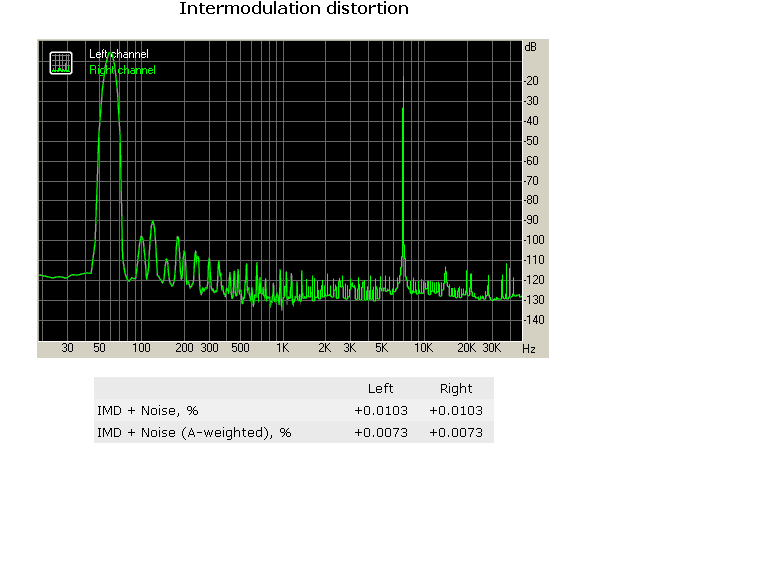Click the 'IMD + Noise (A-weighted), %' row label

pos(194,432)
